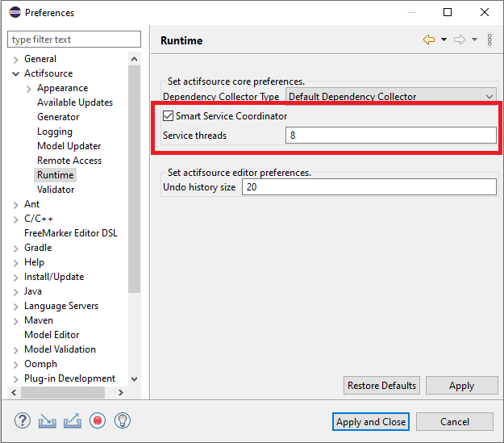Select Model Updater preference page
This screenshot has height=443, width=504.
(69, 146)
